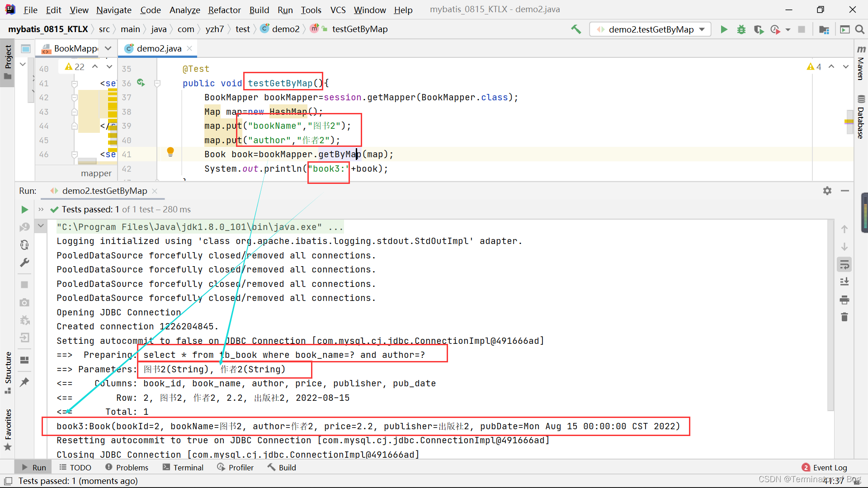Screen dimensions: 868x488
Task: Open the Navigate menu
Action: 114,9
